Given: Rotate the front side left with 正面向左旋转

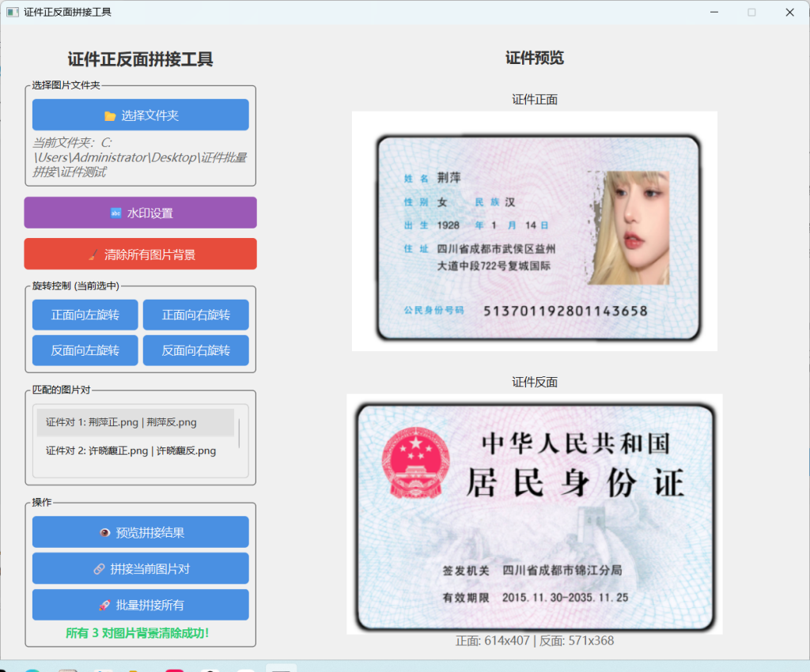Looking at the screenshot, I should click(85, 315).
